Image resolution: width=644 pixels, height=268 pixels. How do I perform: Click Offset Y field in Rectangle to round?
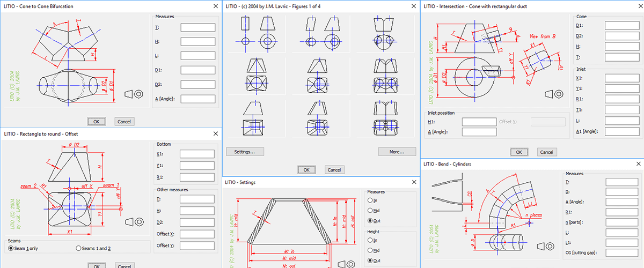[197, 246]
